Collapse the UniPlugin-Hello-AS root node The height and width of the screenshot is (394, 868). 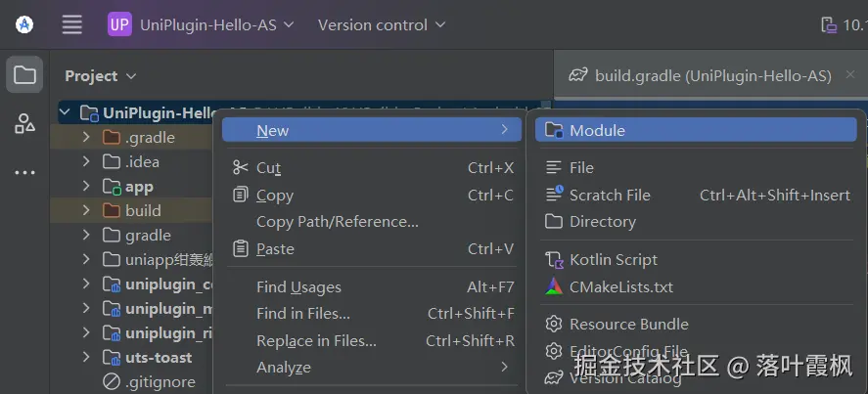coord(65,113)
